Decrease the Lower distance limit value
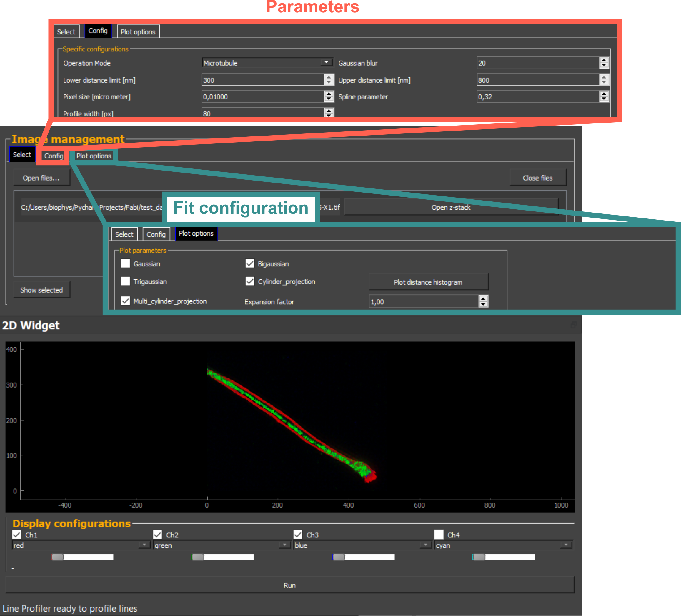 329,82
